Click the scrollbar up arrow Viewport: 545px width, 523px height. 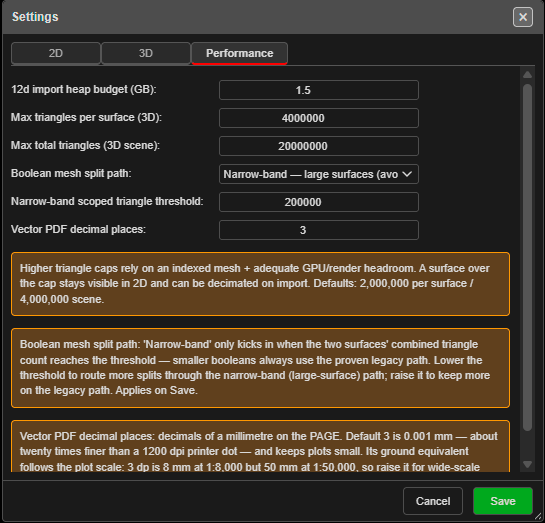pyautogui.click(x=527, y=74)
